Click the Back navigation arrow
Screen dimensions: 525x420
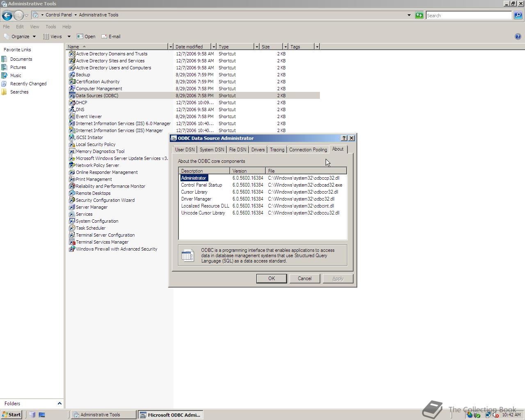(7, 15)
